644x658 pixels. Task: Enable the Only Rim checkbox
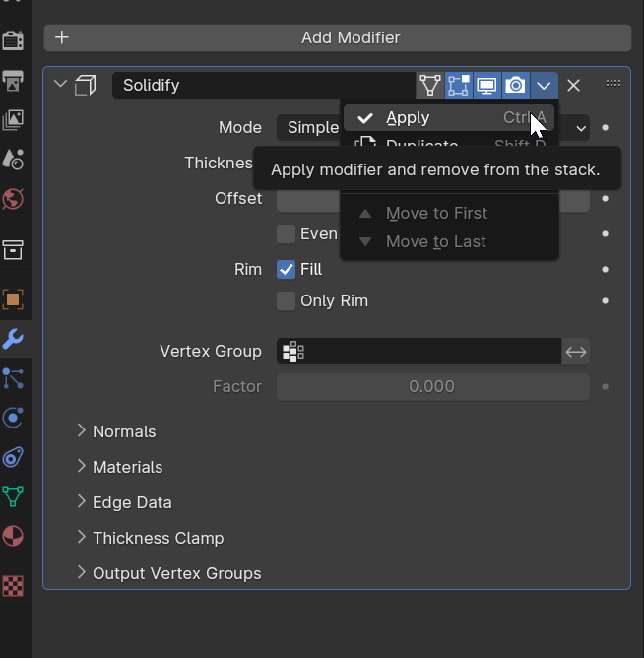(286, 300)
